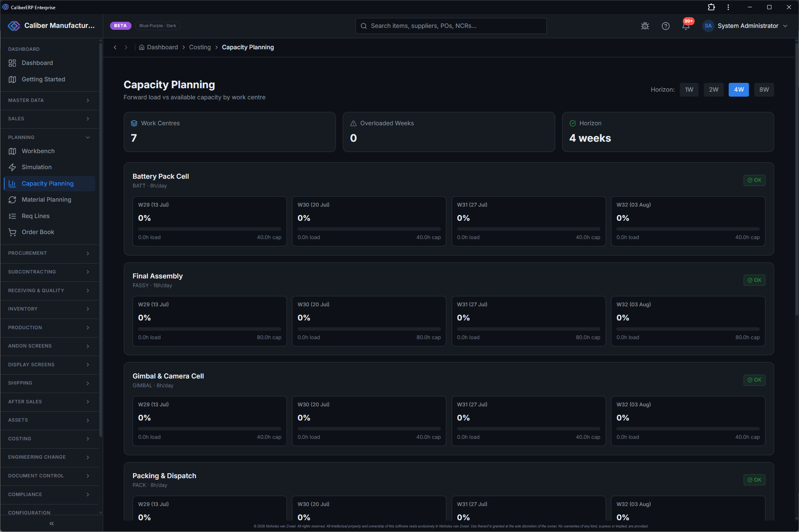Click the Final Assembly OK status badge
Image resolution: width=799 pixels, height=532 pixels.
pos(754,280)
